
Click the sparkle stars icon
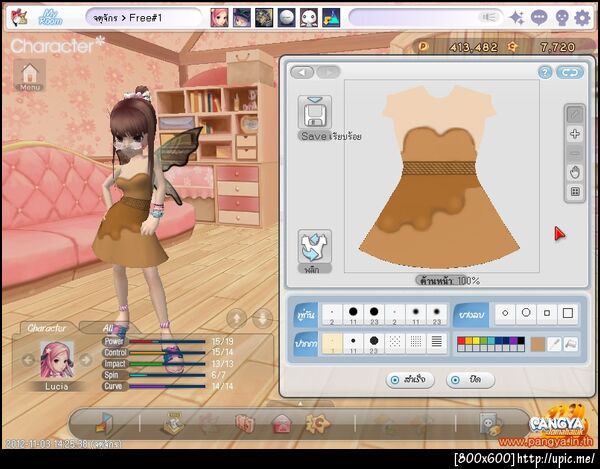point(517,18)
